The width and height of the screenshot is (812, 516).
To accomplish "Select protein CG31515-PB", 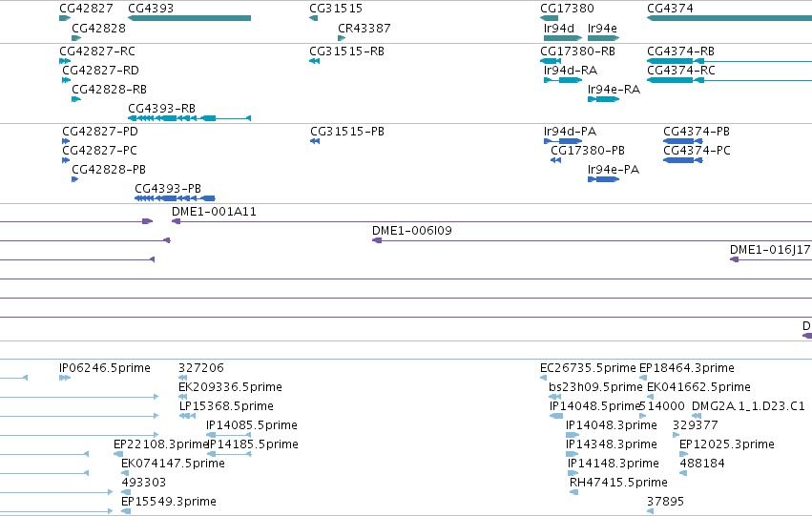I will pos(315,141).
